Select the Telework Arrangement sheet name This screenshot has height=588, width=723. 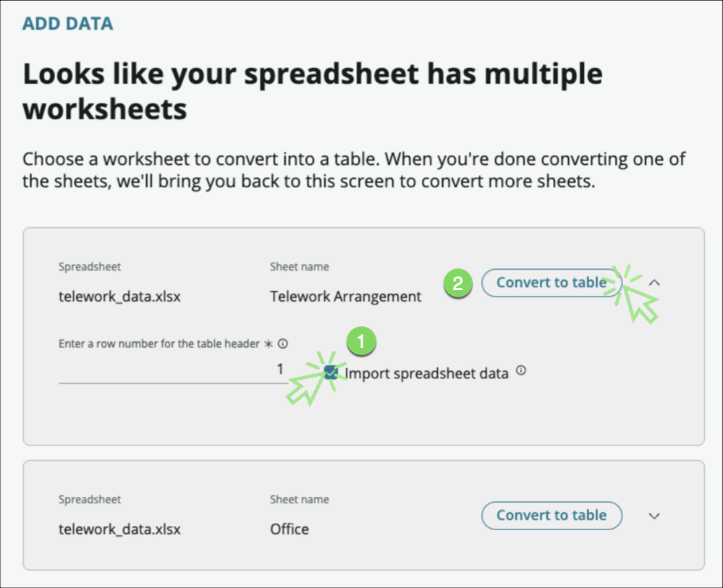tap(345, 297)
